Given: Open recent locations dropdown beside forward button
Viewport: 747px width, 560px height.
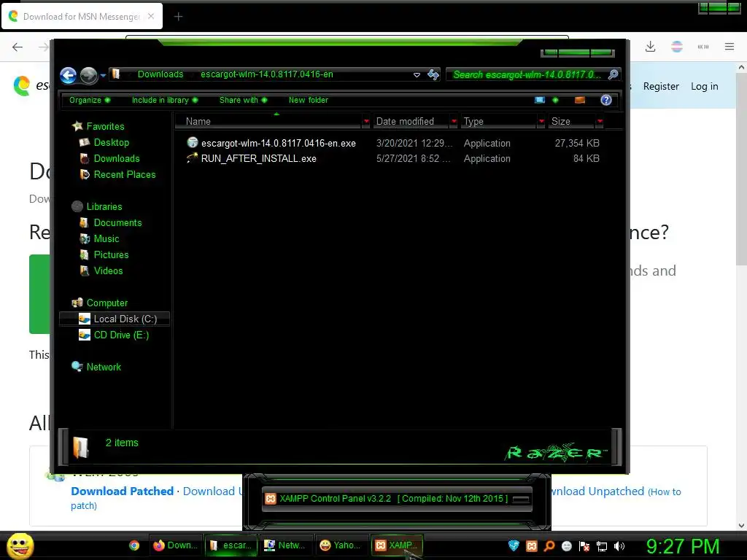Looking at the screenshot, I should [103, 75].
